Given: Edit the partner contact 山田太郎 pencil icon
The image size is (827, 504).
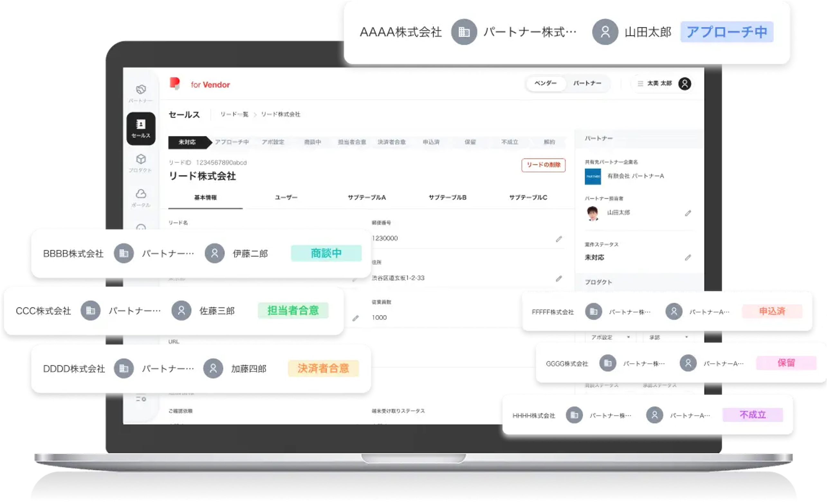Looking at the screenshot, I should click(688, 213).
